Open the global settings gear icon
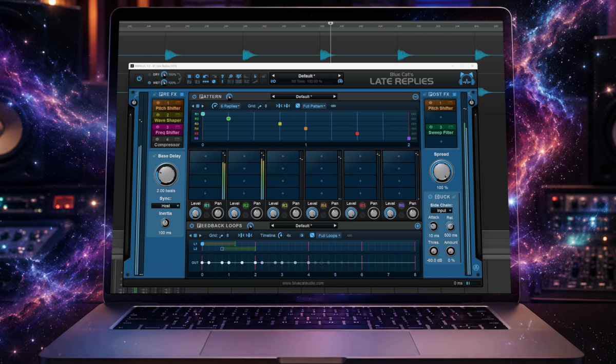 tap(198, 76)
